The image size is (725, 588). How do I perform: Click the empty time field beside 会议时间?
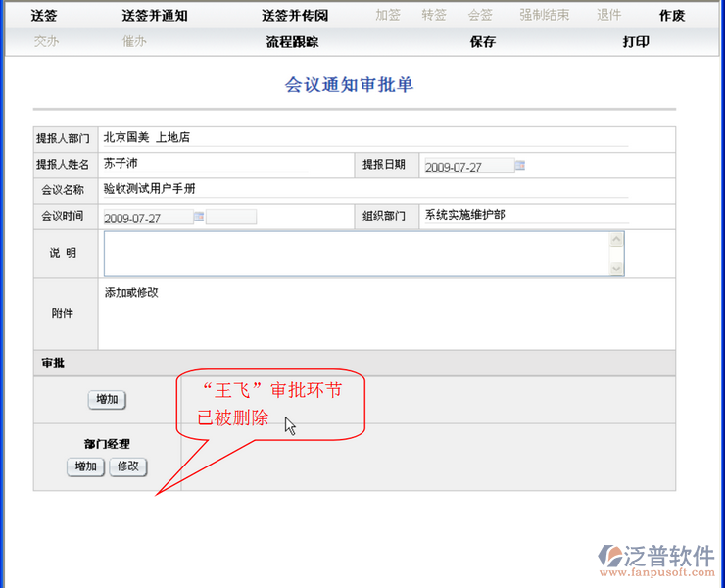(x=231, y=218)
